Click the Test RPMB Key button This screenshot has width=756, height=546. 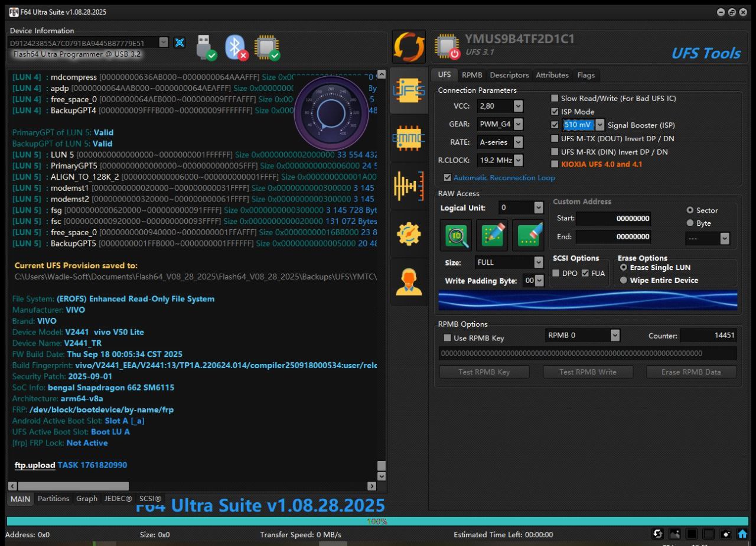(484, 372)
